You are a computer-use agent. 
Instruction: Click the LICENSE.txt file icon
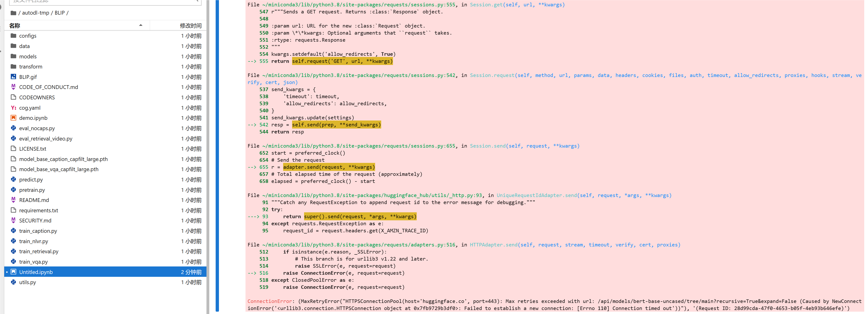point(13,149)
